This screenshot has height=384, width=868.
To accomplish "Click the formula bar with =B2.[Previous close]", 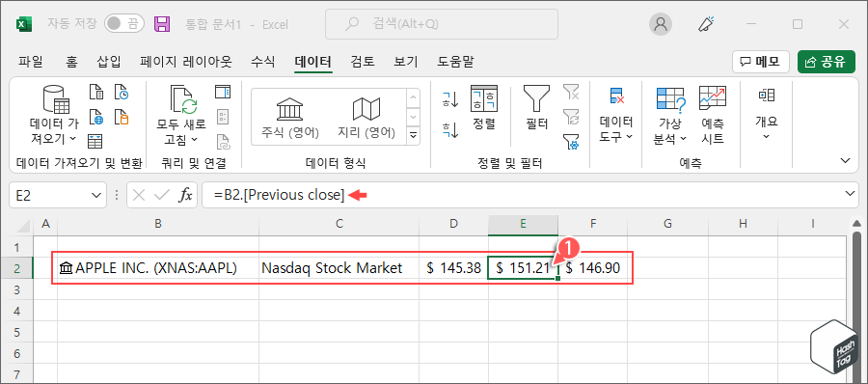I will (x=523, y=195).
